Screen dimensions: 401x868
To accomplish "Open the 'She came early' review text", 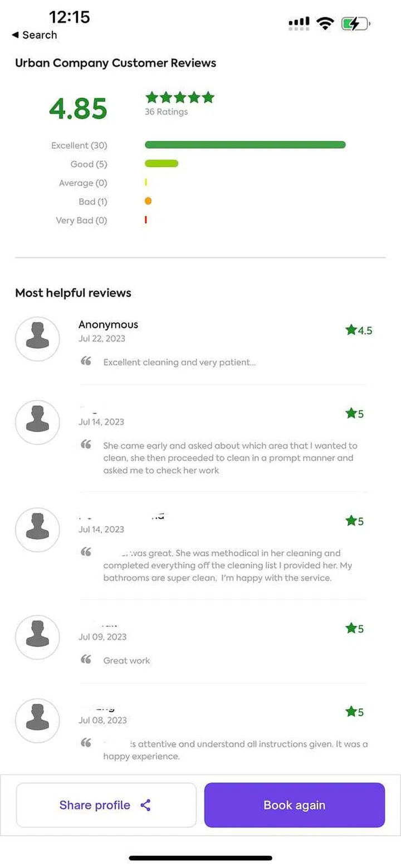I will click(x=229, y=458).
